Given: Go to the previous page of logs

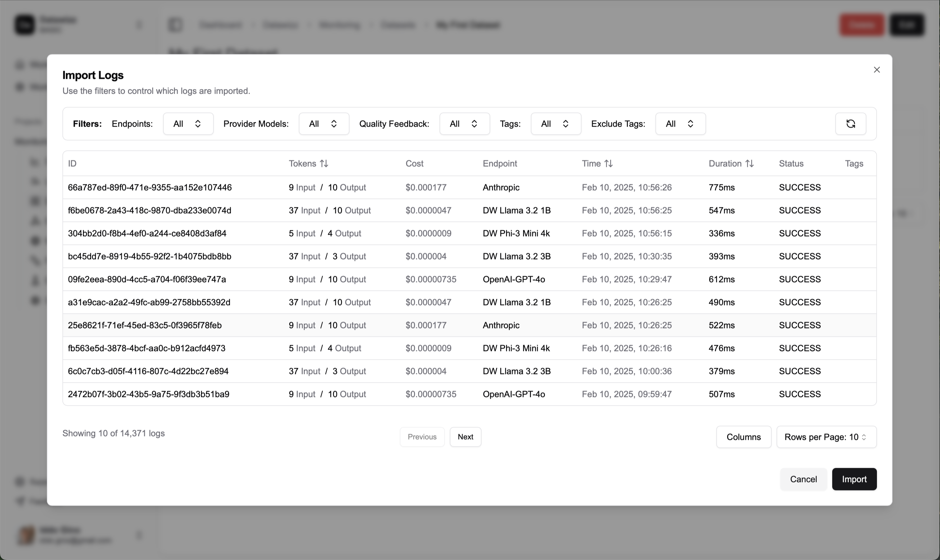Looking at the screenshot, I should pyautogui.click(x=422, y=436).
